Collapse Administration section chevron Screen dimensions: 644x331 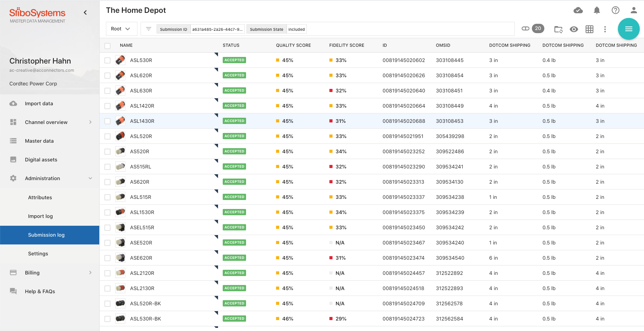[x=90, y=178]
